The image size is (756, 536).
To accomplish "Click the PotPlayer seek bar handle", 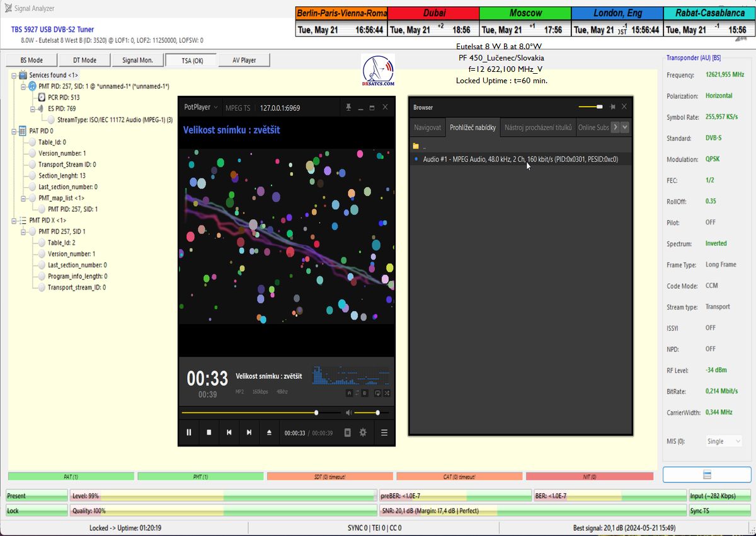I will [x=316, y=413].
